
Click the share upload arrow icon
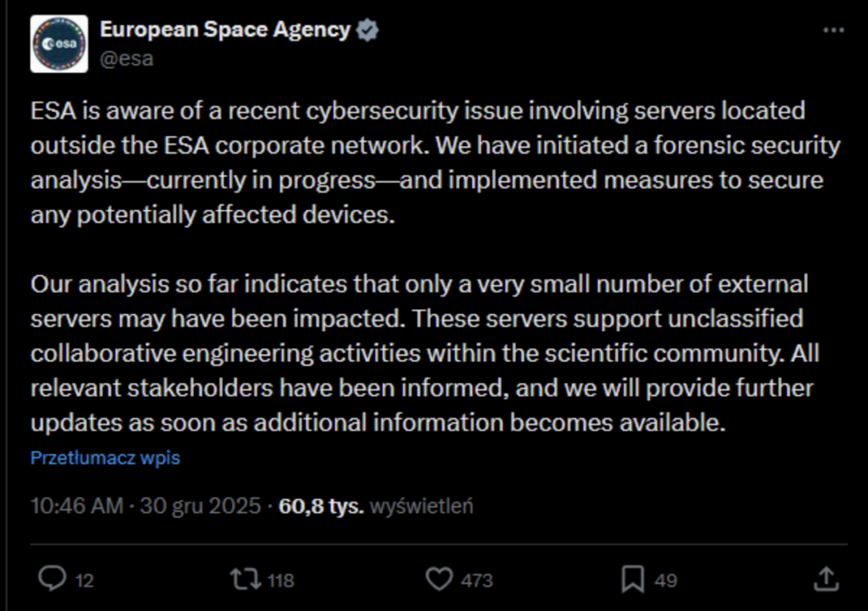coord(827,579)
